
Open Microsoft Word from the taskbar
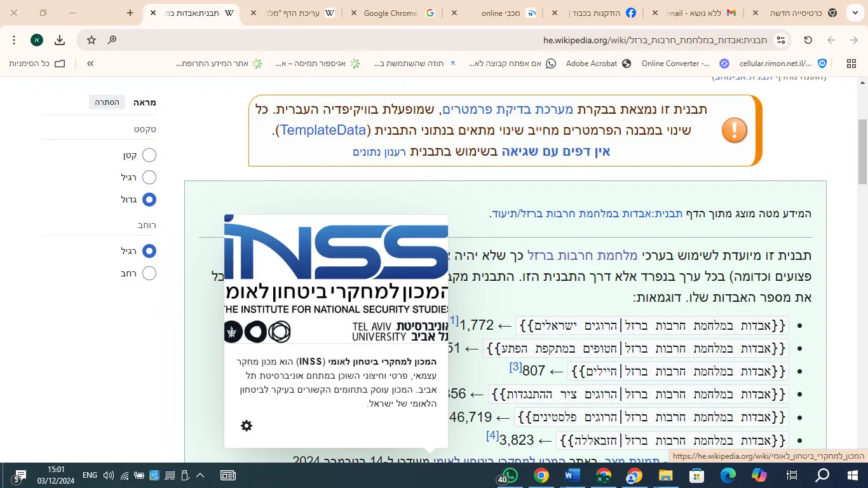point(572,475)
